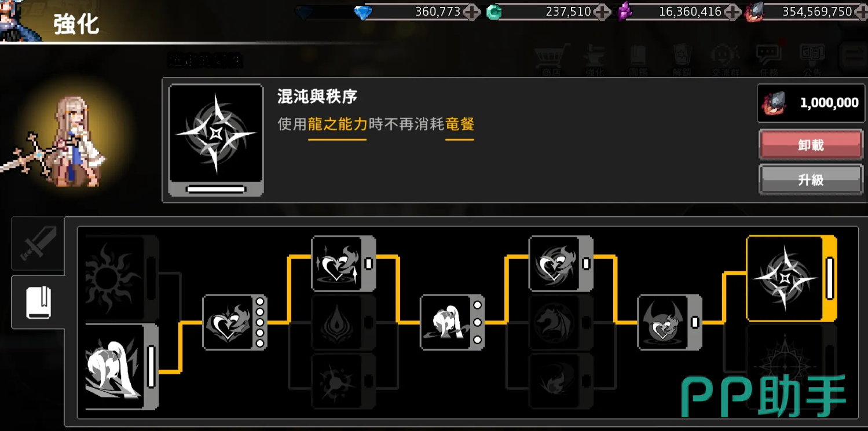Click the 升級 upgrade button
Screen dimensions: 868x431
pyautogui.click(x=811, y=179)
